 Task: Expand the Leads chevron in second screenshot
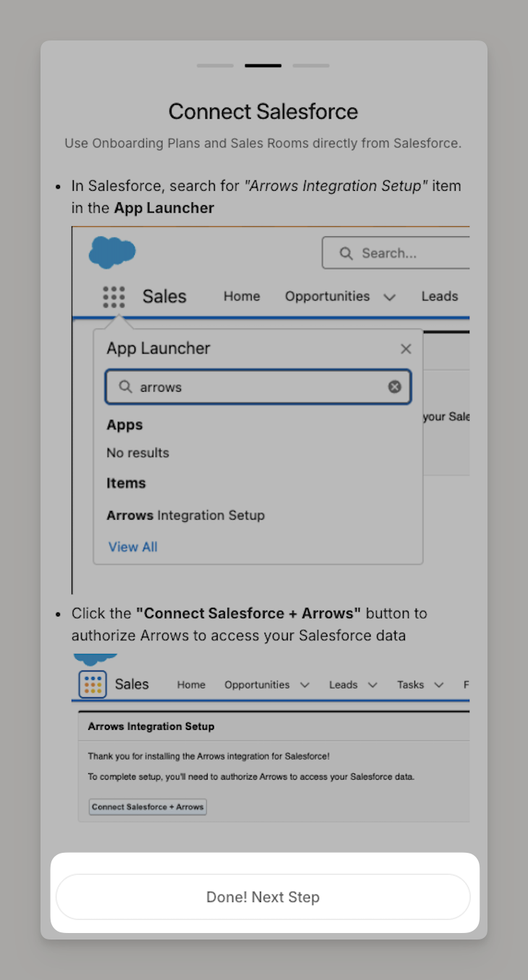click(372, 685)
